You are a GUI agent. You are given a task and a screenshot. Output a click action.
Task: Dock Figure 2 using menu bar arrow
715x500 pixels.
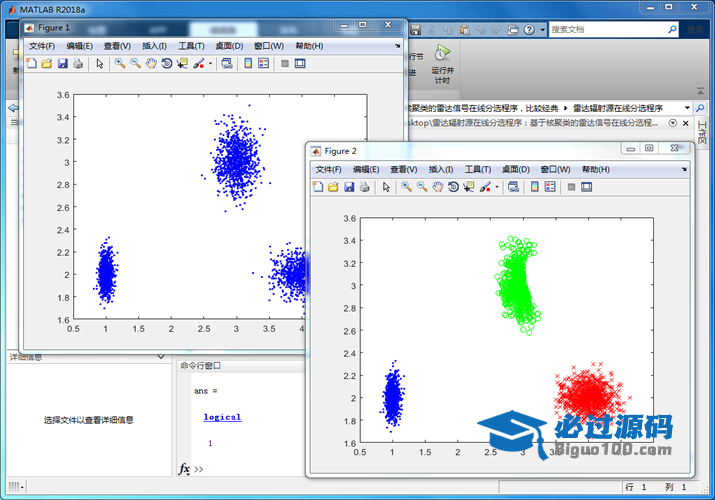pyautogui.click(x=684, y=170)
